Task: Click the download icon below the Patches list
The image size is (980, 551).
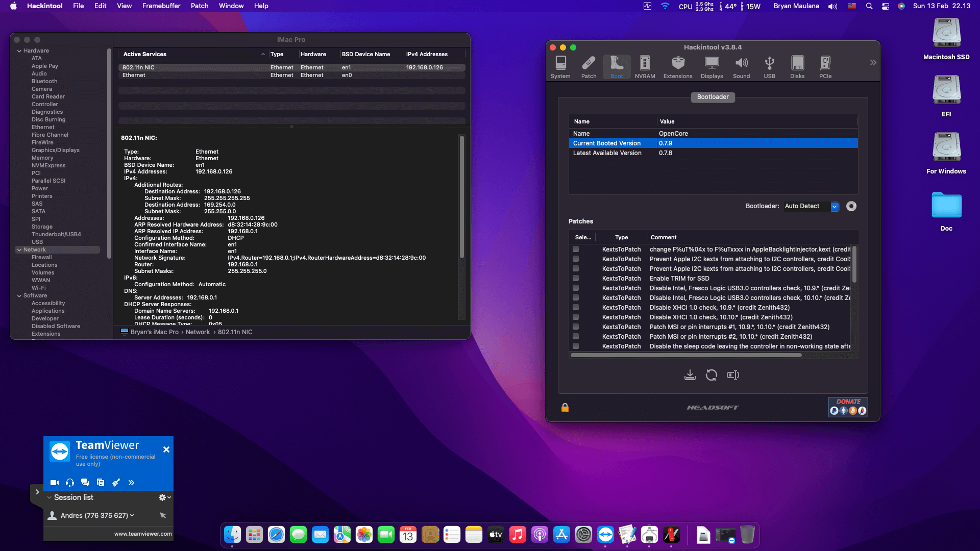Action: tap(690, 375)
